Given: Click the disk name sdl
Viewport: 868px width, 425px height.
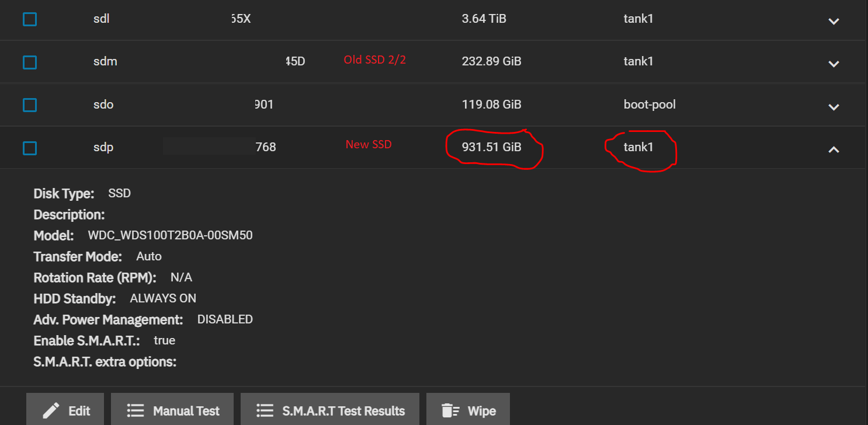Looking at the screenshot, I should [x=102, y=19].
